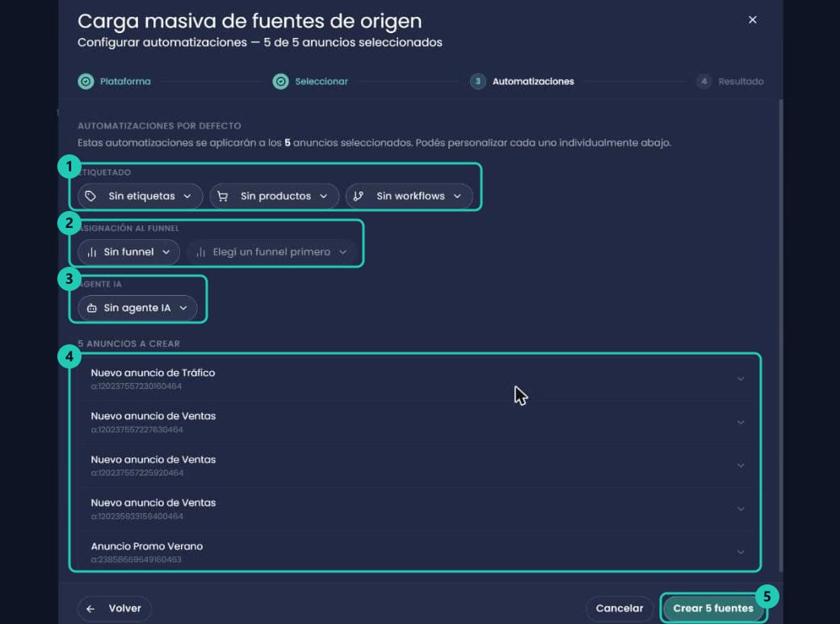Open the Sin etiquetas dropdown
The width and height of the screenshot is (840, 624).
[140, 196]
